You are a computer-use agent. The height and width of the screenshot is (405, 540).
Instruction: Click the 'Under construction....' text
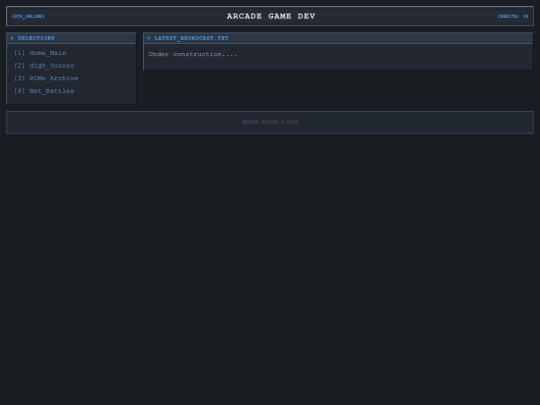tap(193, 54)
